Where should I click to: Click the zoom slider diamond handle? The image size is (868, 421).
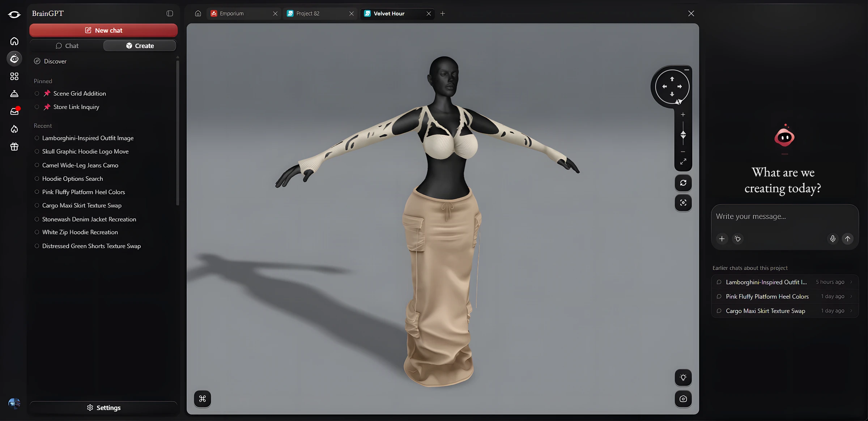(683, 135)
